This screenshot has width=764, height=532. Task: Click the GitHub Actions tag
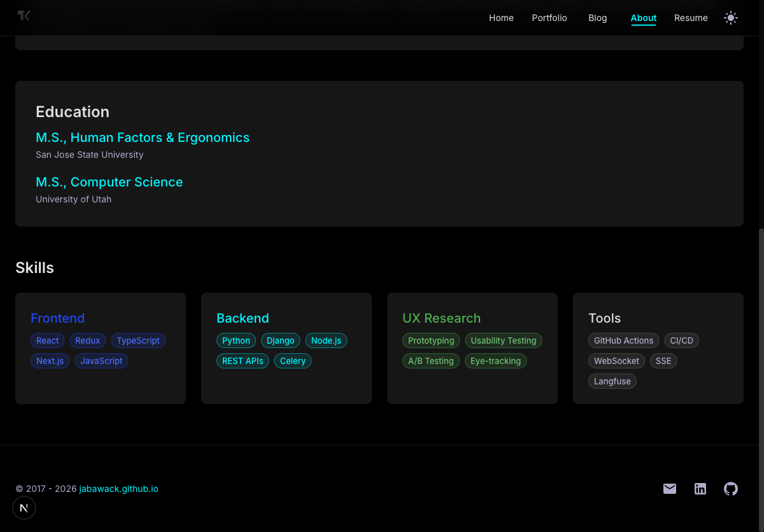[623, 340]
